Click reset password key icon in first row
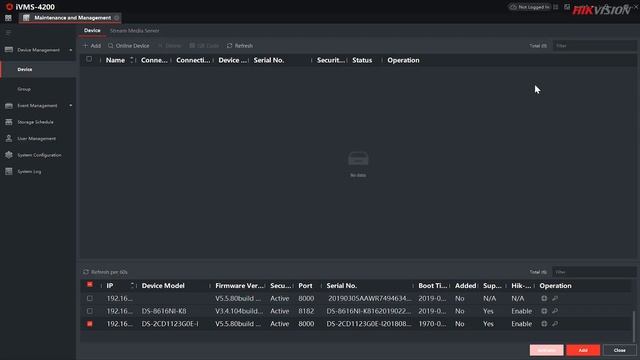The width and height of the screenshot is (640, 360). (x=555, y=298)
